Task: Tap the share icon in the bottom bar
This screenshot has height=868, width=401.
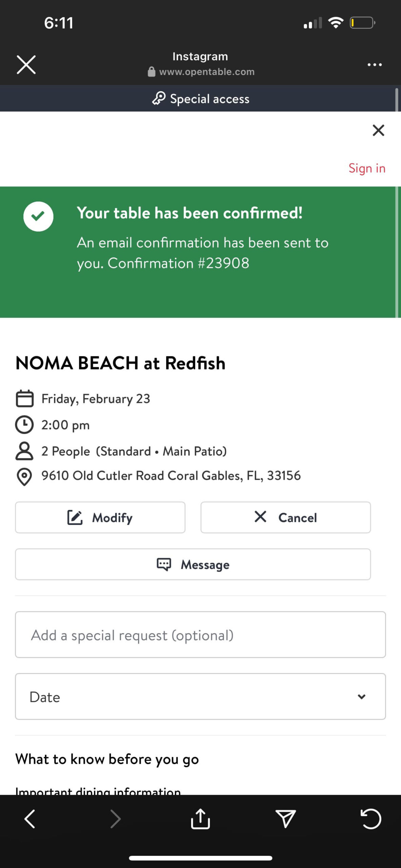Action: [200, 819]
